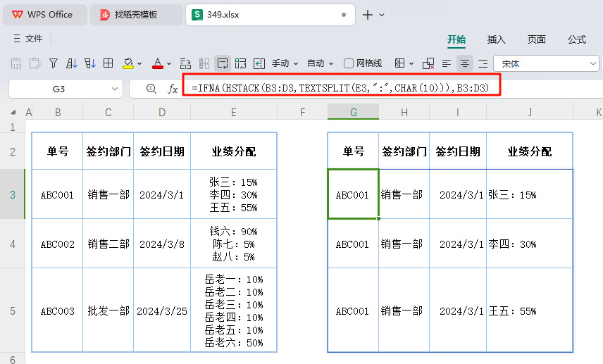Open the borders grid icon
Screen dimensions: 603x364
pos(108,63)
